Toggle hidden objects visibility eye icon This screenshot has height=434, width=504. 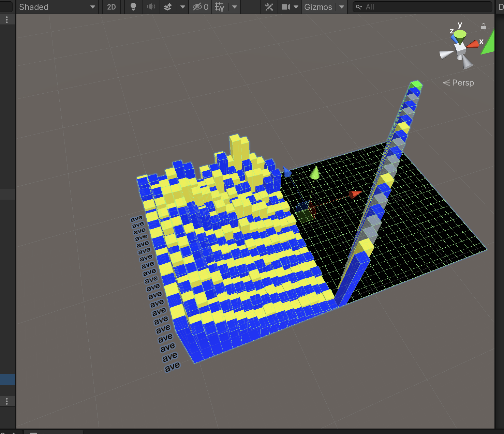click(200, 7)
